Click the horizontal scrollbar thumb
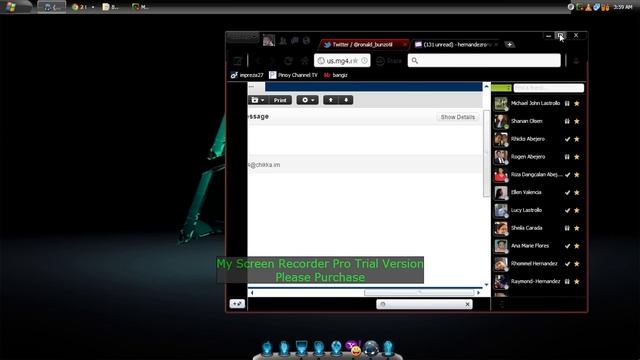This screenshot has width=640, height=360. [419, 293]
